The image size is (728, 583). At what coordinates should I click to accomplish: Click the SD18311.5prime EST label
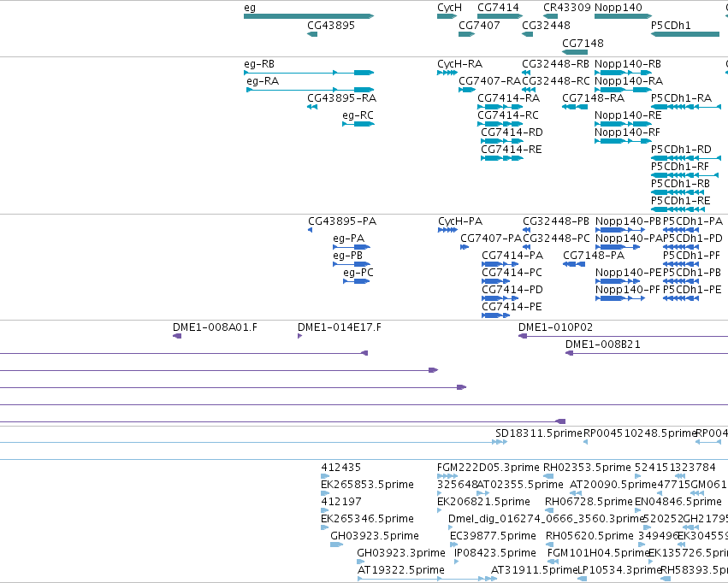tap(539, 433)
